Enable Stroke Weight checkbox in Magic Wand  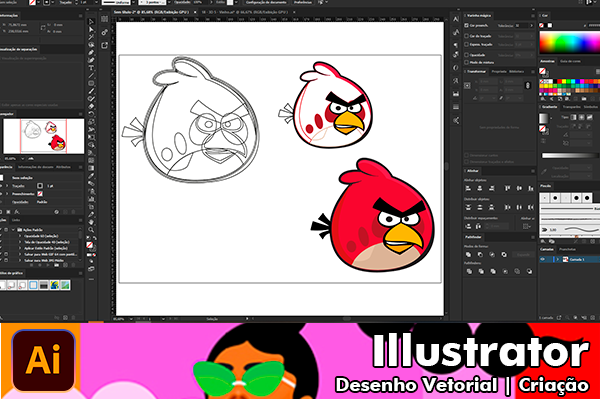coord(466,44)
